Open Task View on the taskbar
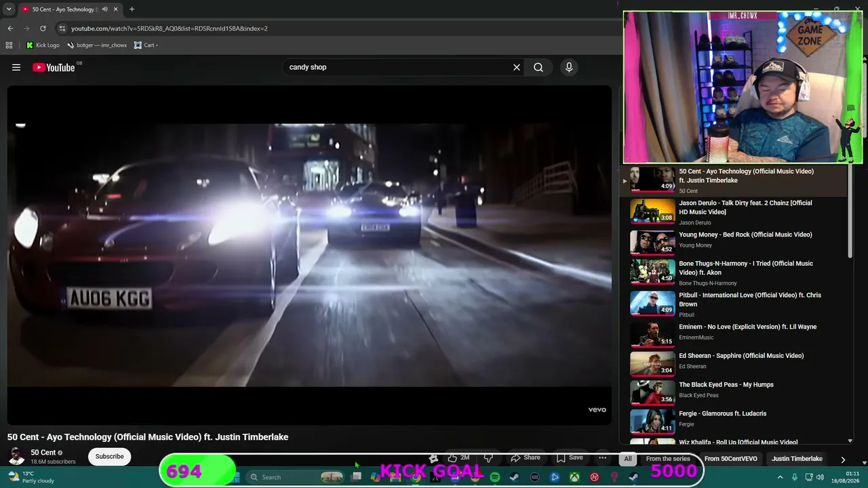This screenshot has height=488, width=868. pyautogui.click(x=357, y=477)
